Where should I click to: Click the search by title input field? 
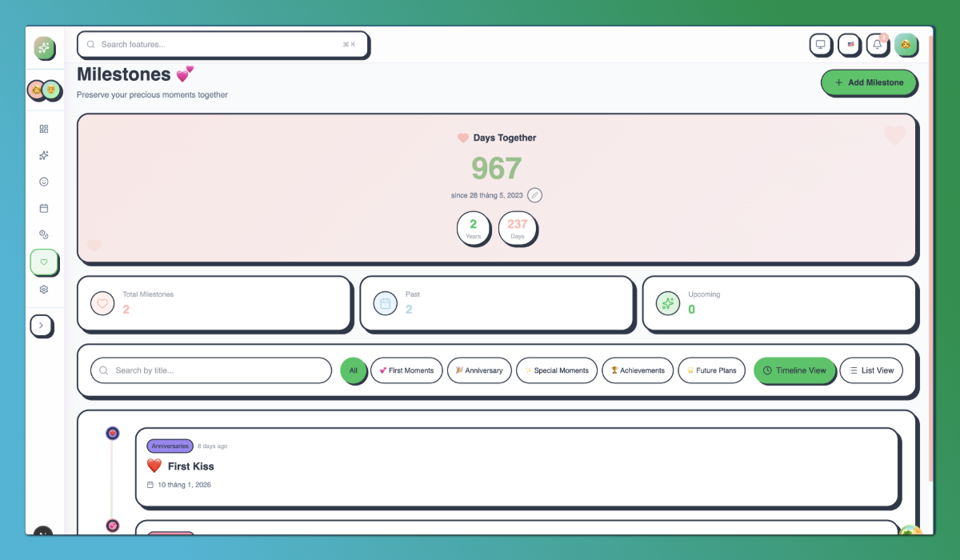pos(210,370)
